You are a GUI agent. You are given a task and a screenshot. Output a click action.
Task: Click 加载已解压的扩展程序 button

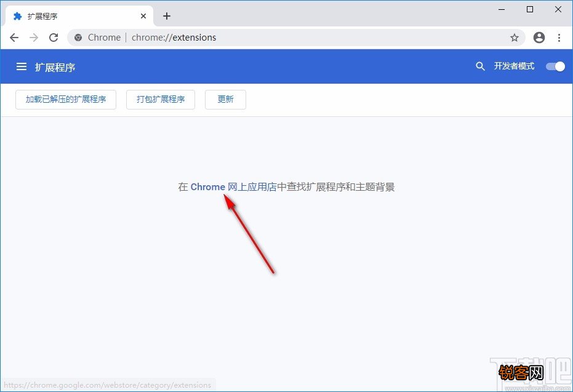pos(66,99)
